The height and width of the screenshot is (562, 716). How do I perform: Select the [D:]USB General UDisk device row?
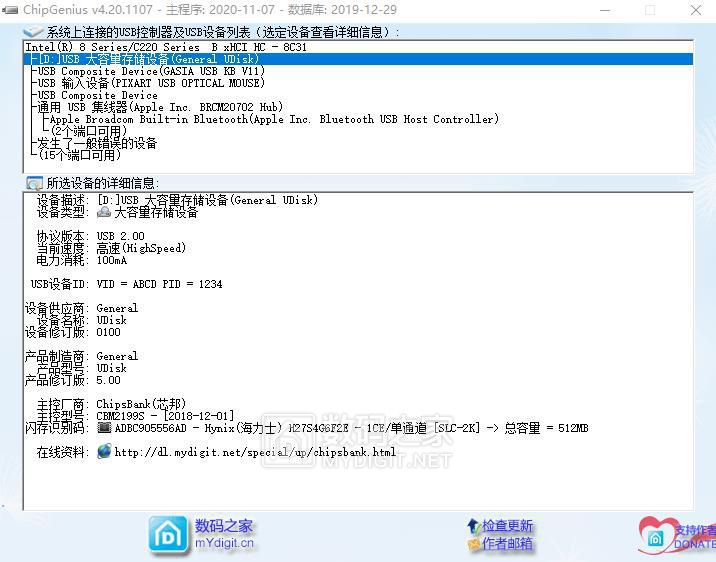tap(358, 59)
